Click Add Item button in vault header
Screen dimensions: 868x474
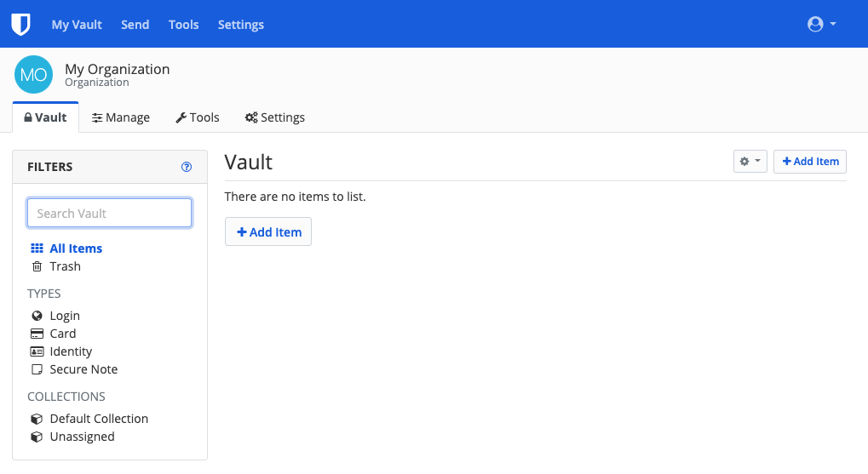(x=810, y=162)
